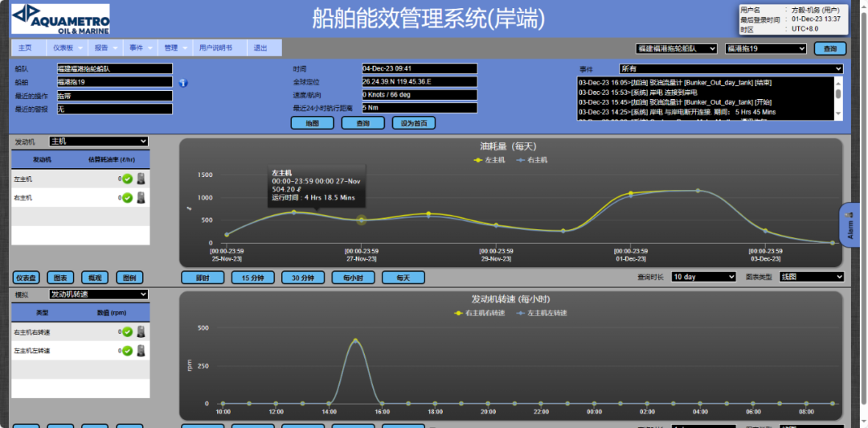The width and height of the screenshot is (868, 428).
Task: Click the 地图 map button
Action: (312, 123)
